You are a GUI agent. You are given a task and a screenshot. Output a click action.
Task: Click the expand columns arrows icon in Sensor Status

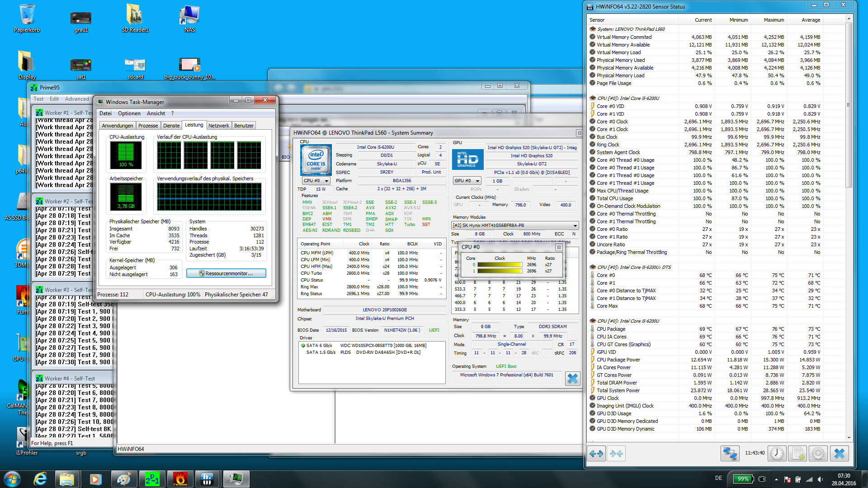point(596,453)
